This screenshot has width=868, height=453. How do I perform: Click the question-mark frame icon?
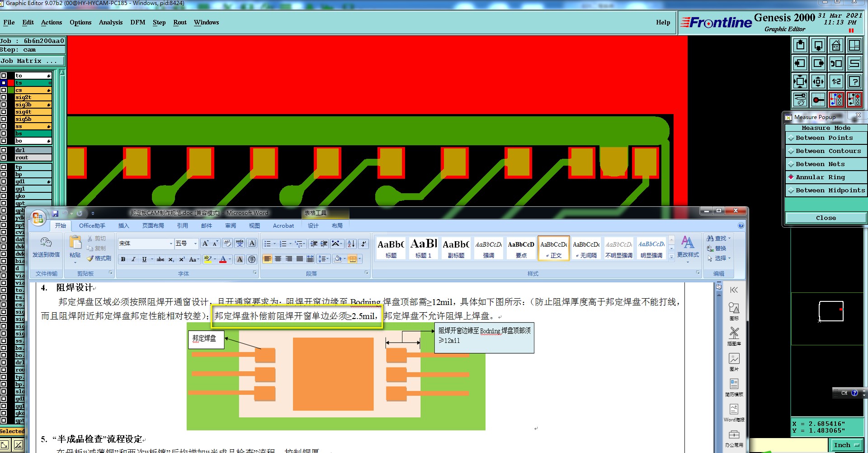(854, 81)
